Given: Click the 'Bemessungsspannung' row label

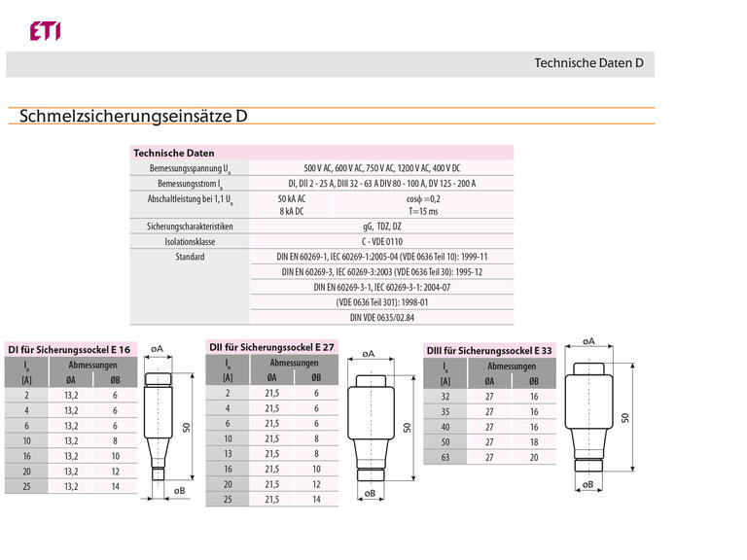Looking at the screenshot, I should (191, 168).
